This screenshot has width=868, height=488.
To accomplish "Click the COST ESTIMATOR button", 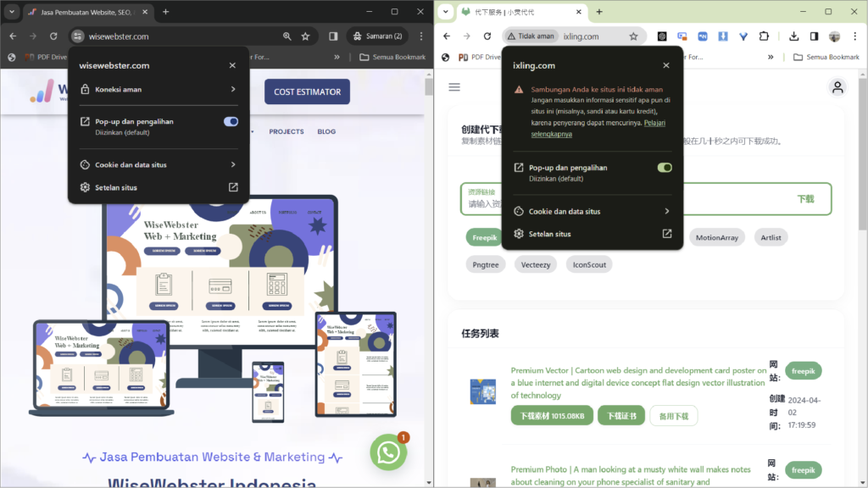I will (307, 91).
